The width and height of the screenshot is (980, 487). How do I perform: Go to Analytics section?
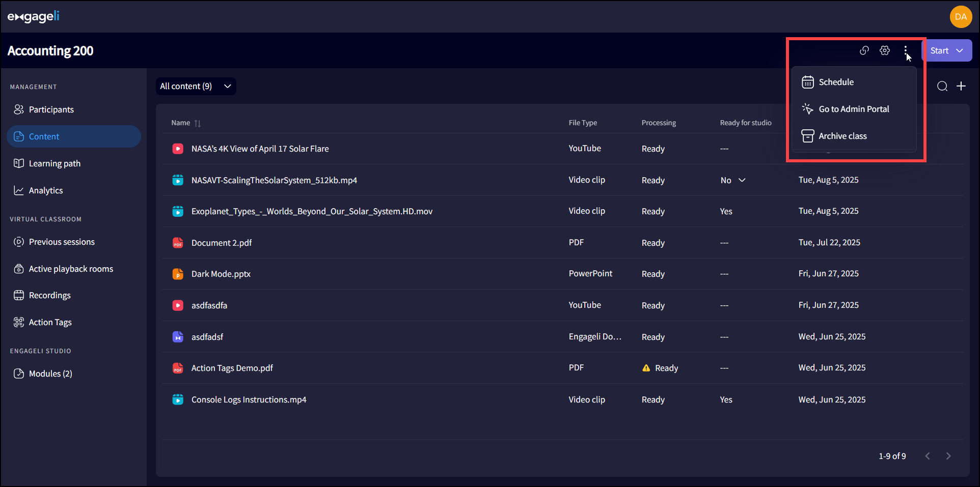[46, 190]
